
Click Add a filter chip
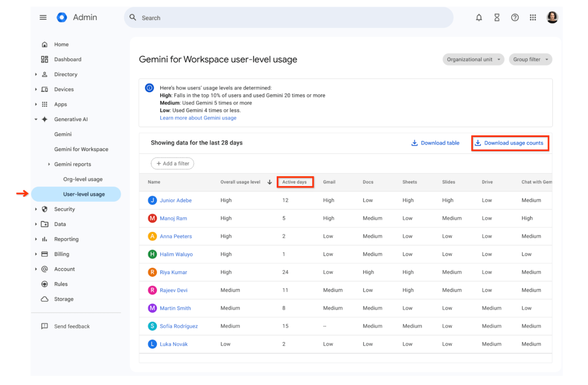pyautogui.click(x=172, y=163)
